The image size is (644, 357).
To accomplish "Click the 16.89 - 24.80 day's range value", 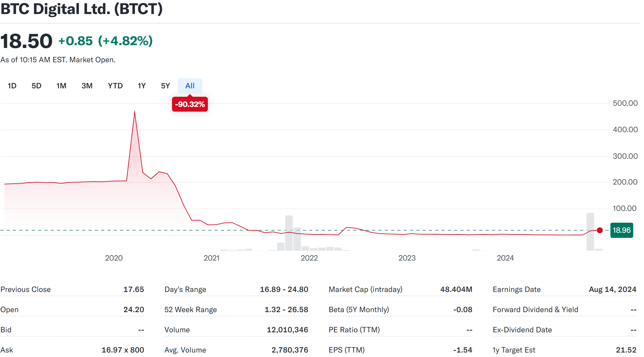I will point(284,289).
